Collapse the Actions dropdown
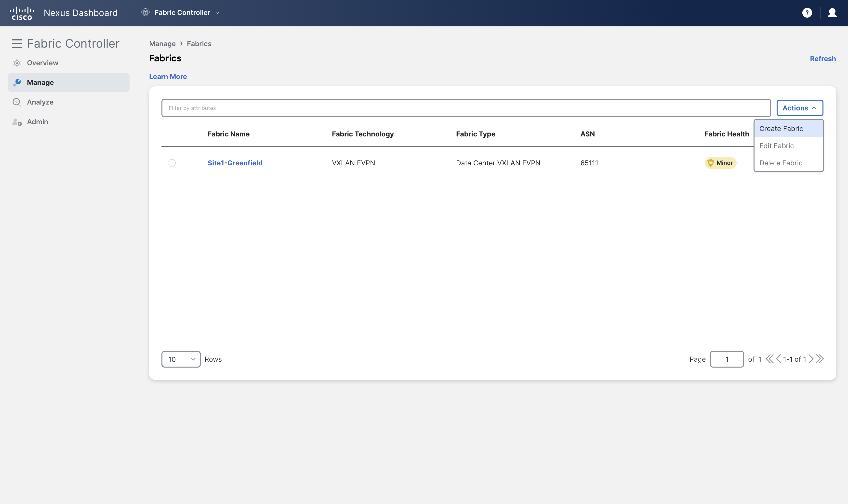 click(x=800, y=108)
